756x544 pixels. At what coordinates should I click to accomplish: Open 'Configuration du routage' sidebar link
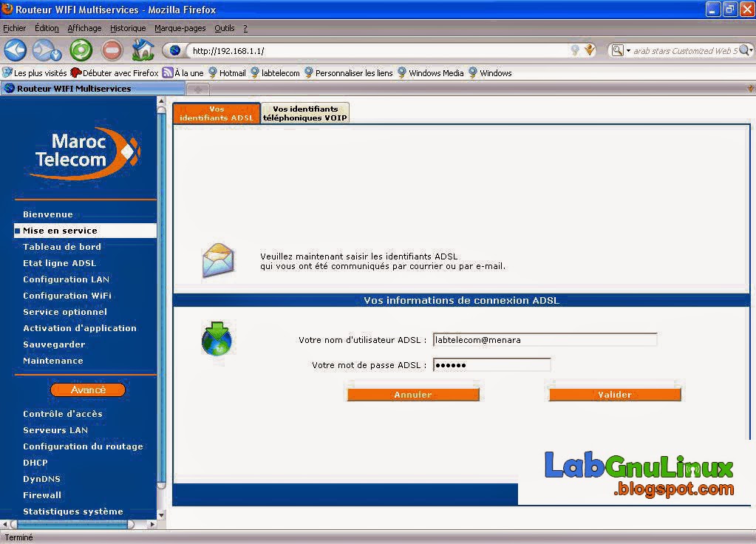pyautogui.click(x=83, y=446)
